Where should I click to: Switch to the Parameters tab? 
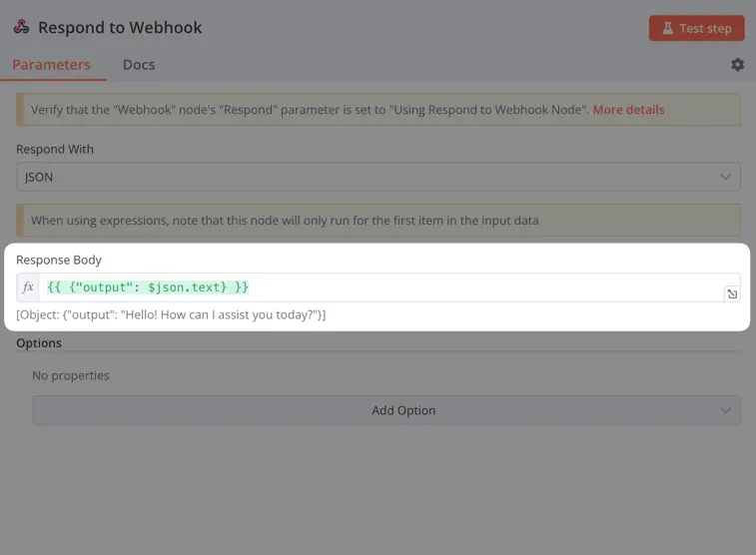point(51,65)
